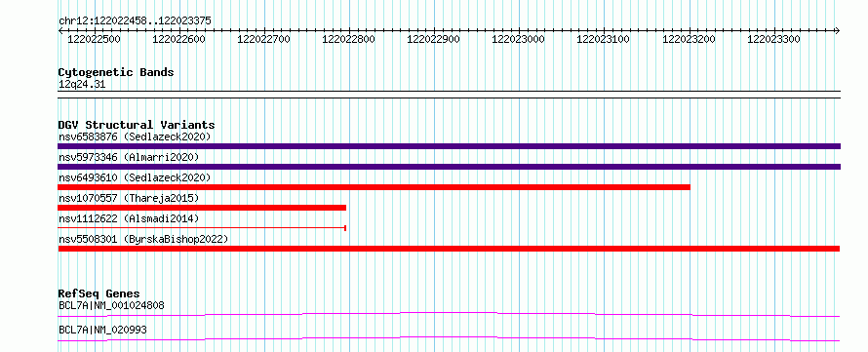Click the Cytogenetic Bands track title
The height and width of the screenshot is (352, 868).
click(x=116, y=72)
